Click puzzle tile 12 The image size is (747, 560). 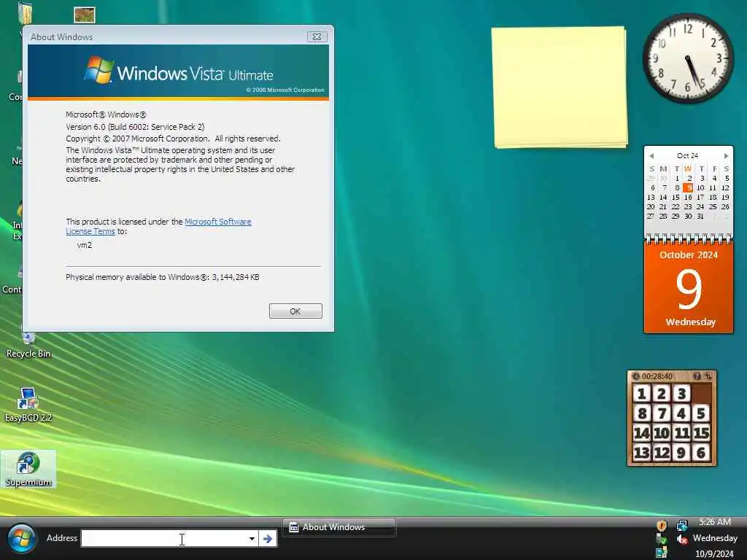click(662, 452)
